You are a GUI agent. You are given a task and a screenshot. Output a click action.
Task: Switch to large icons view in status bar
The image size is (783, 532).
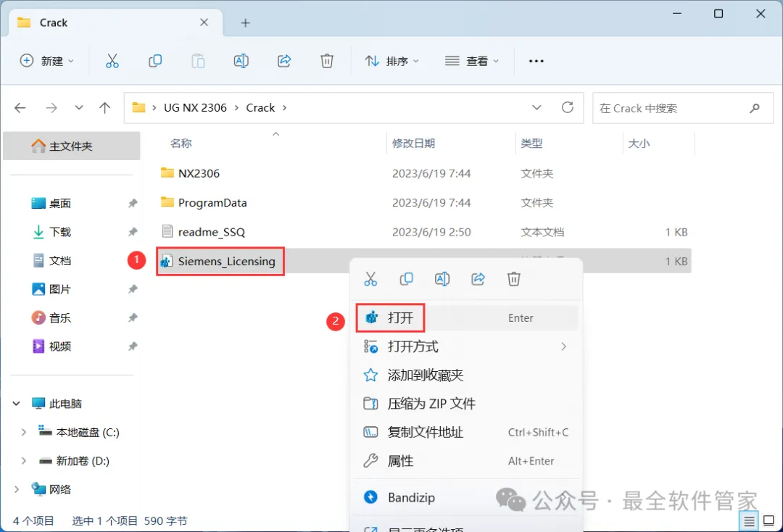(x=769, y=521)
